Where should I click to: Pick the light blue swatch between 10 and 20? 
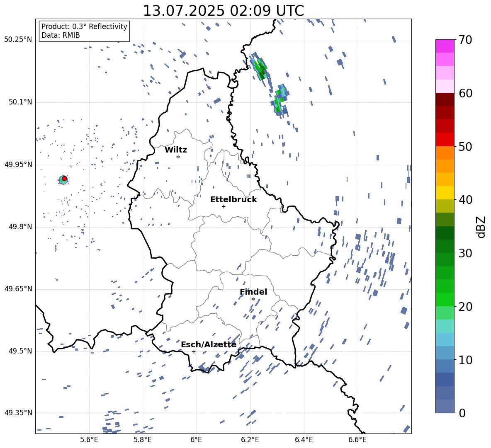pyautogui.click(x=445, y=339)
